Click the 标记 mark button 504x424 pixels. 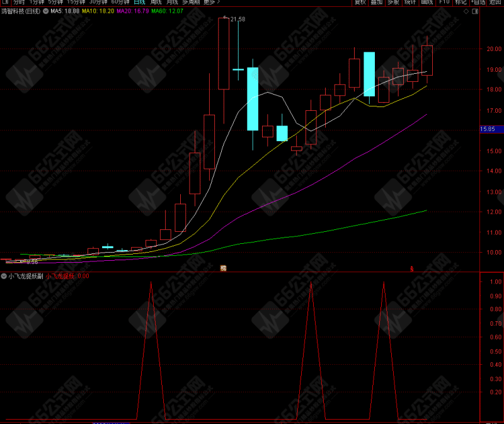tap(461, 2)
